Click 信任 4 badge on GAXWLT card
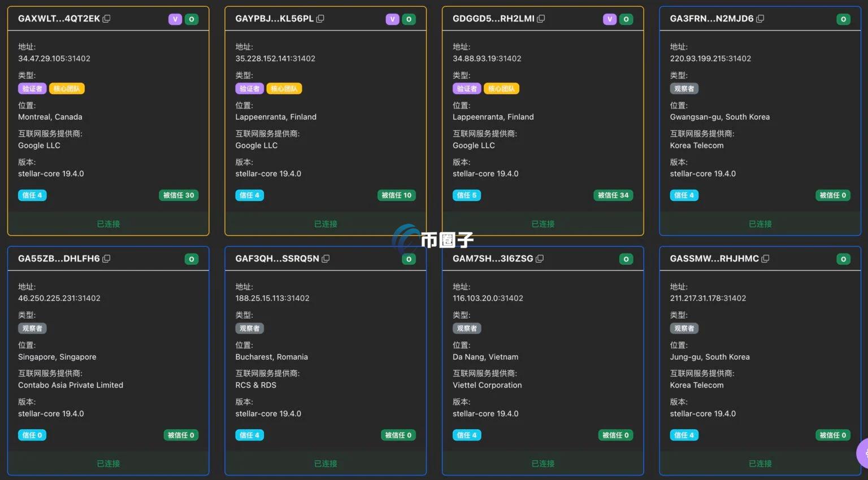The image size is (868, 480). tap(32, 195)
